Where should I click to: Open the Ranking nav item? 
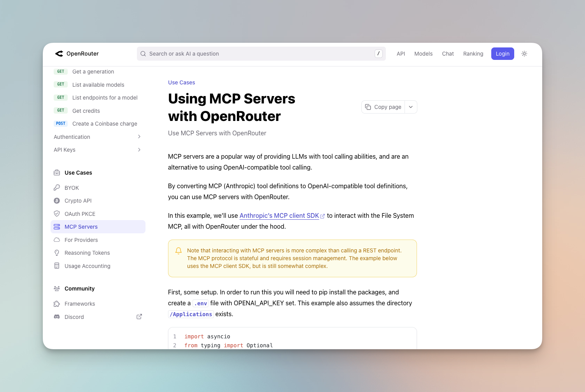click(x=473, y=54)
